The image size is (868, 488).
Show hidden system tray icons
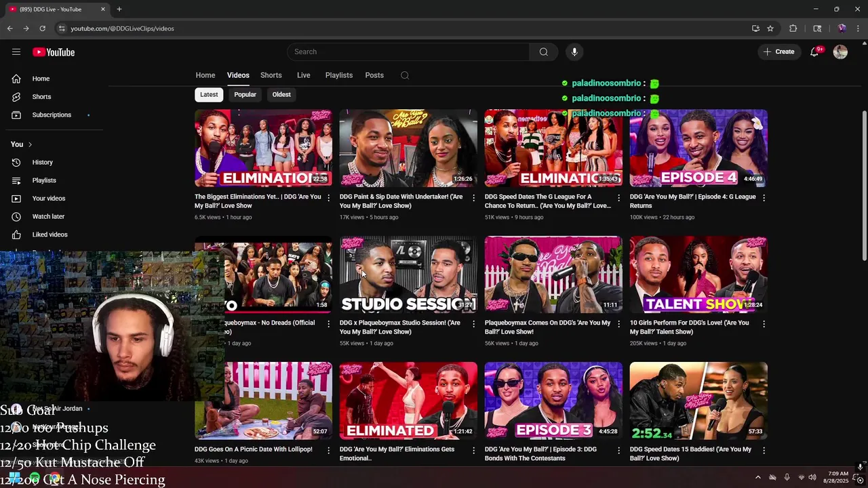click(x=758, y=477)
